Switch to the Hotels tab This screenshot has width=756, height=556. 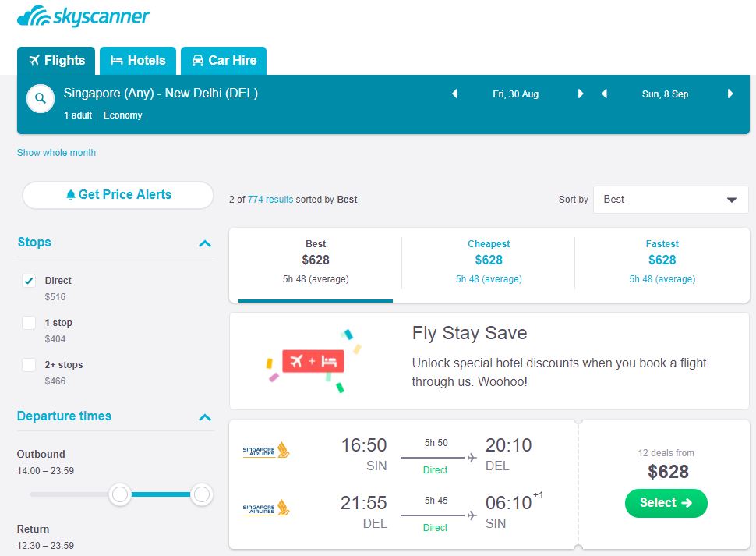[x=138, y=61]
